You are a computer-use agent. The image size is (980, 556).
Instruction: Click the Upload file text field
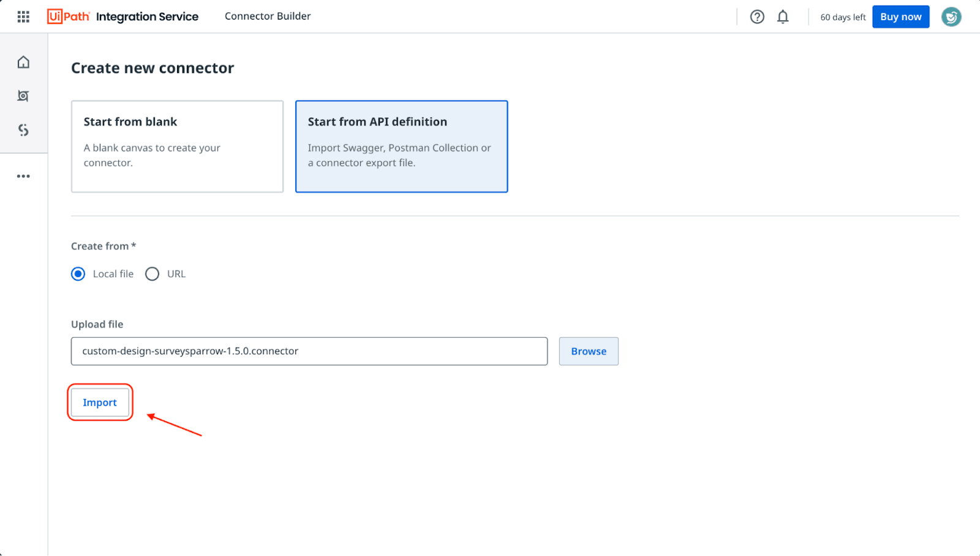click(309, 351)
